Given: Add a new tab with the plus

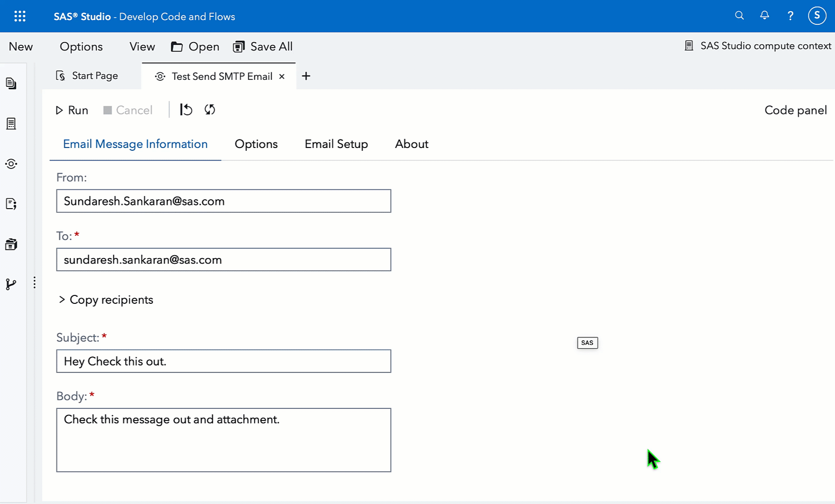Looking at the screenshot, I should (x=306, y=76).
